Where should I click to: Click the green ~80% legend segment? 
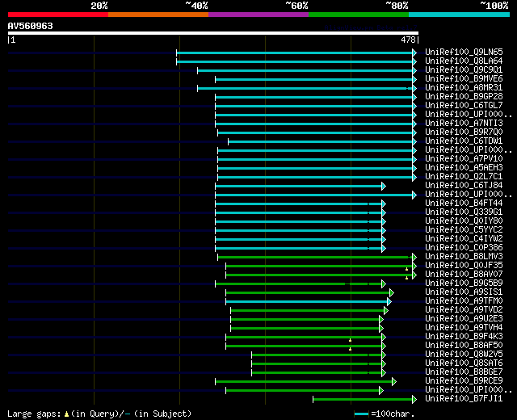(x=359, y=15)
